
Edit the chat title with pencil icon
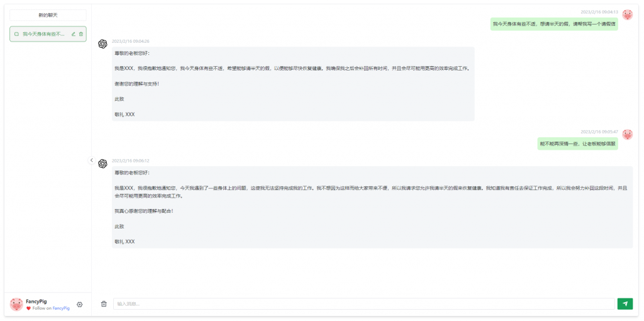[74, 34]
